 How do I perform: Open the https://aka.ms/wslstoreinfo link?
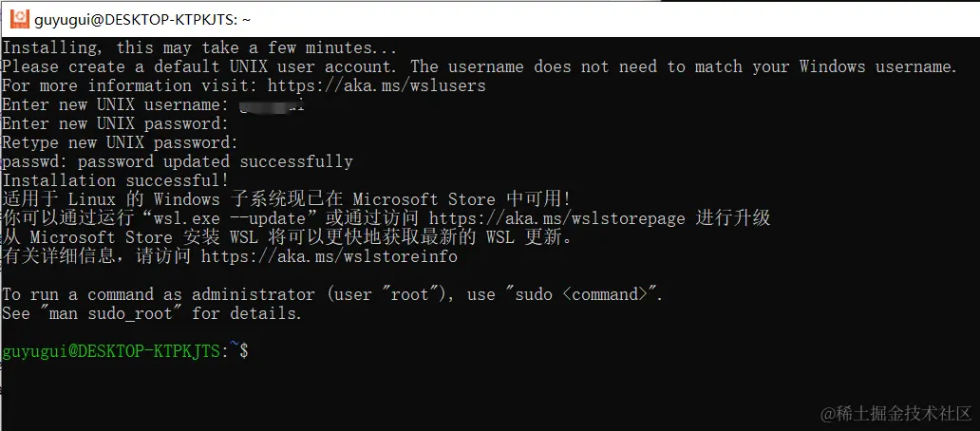[329, 256]
